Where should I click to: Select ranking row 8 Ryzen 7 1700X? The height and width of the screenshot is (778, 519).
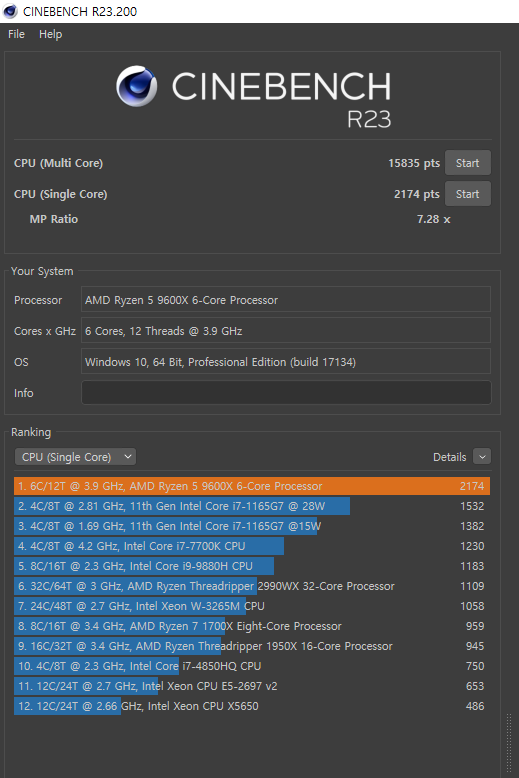(252, 626)
